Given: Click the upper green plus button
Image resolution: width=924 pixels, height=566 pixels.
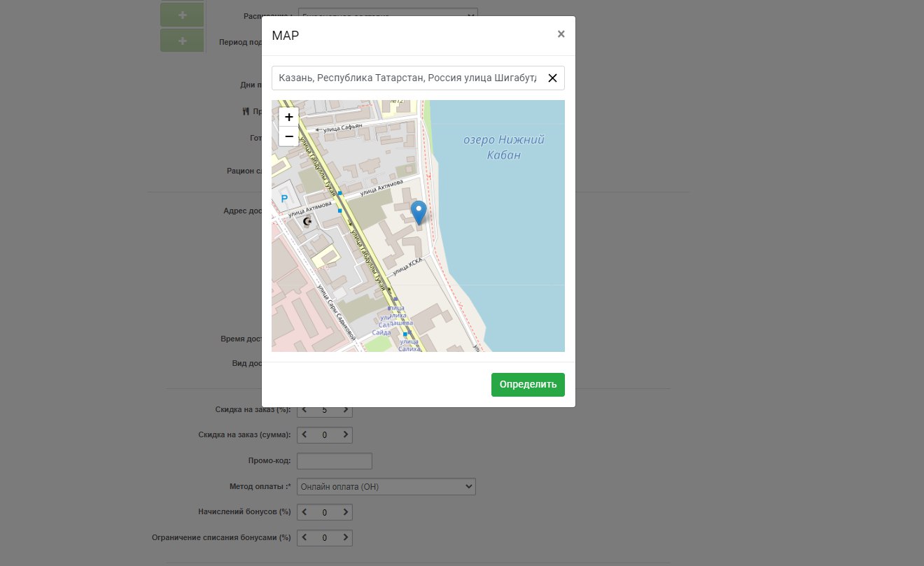Looking at the screenshot, I should (x=182, y=13).
